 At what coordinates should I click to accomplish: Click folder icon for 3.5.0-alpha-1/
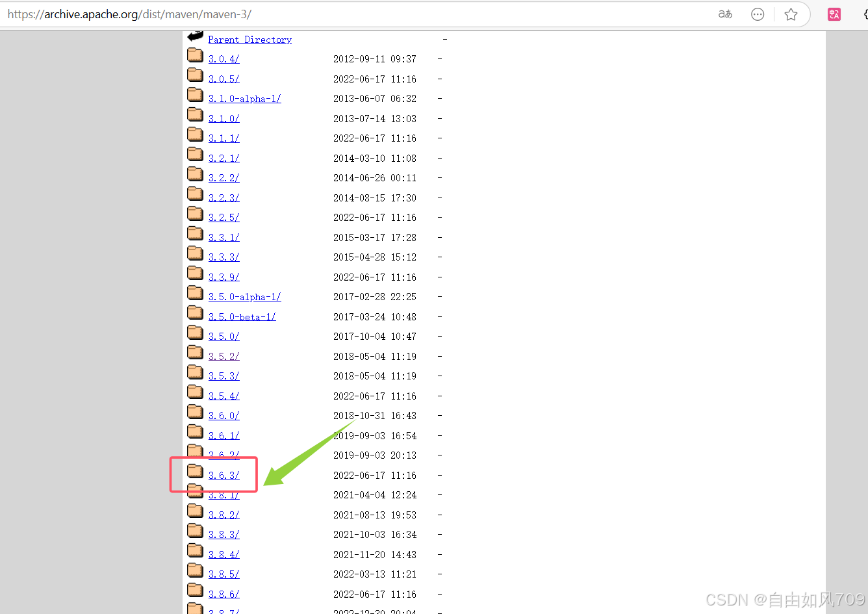pyautogui.click(x=195, y=293)
